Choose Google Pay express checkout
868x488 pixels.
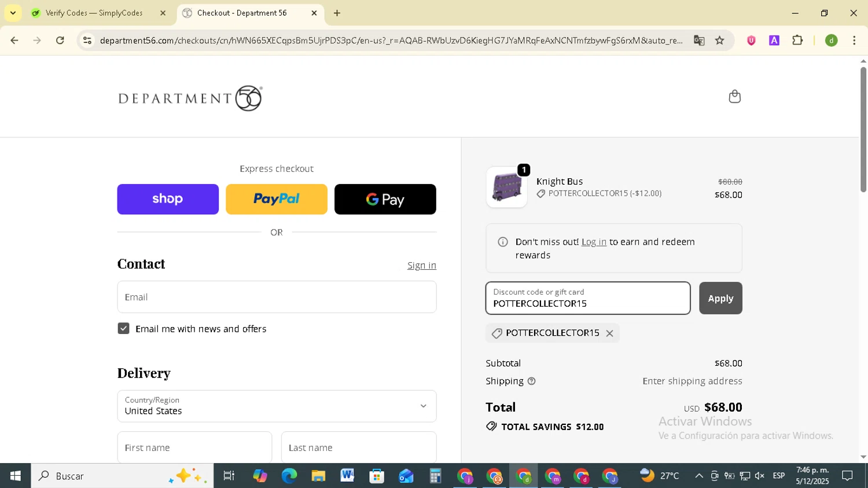(385, 199)
